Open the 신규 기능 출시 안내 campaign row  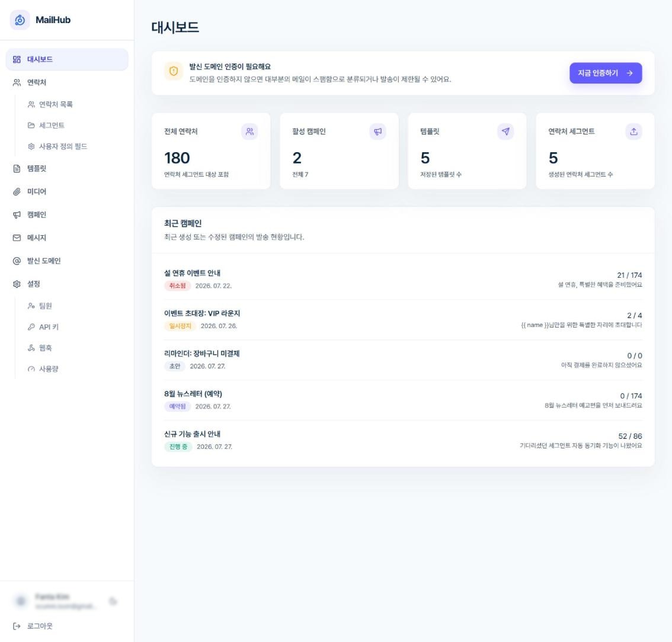click(403, 441)
